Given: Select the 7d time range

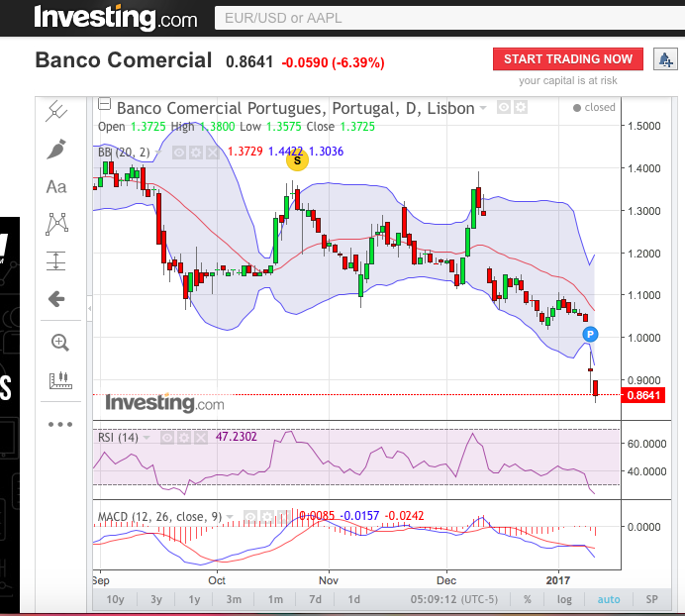Looking at the screenshot, I should pyautogui.click(x=315, y=599).
